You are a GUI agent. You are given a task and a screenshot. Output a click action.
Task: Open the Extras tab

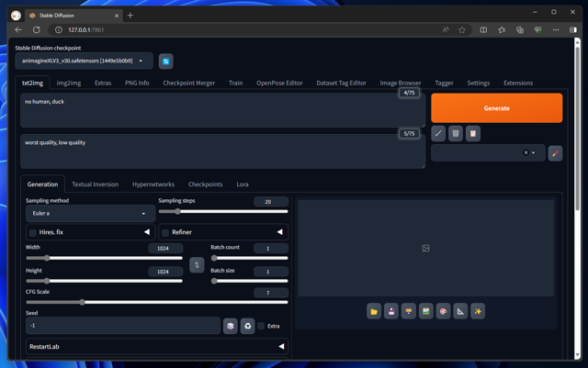pos(103,83)
